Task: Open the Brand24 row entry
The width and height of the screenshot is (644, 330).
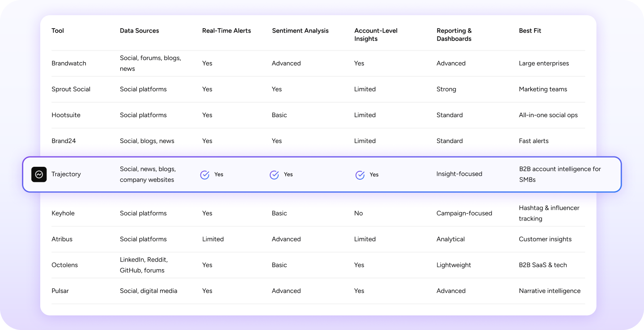Action: tap(64, 141)
